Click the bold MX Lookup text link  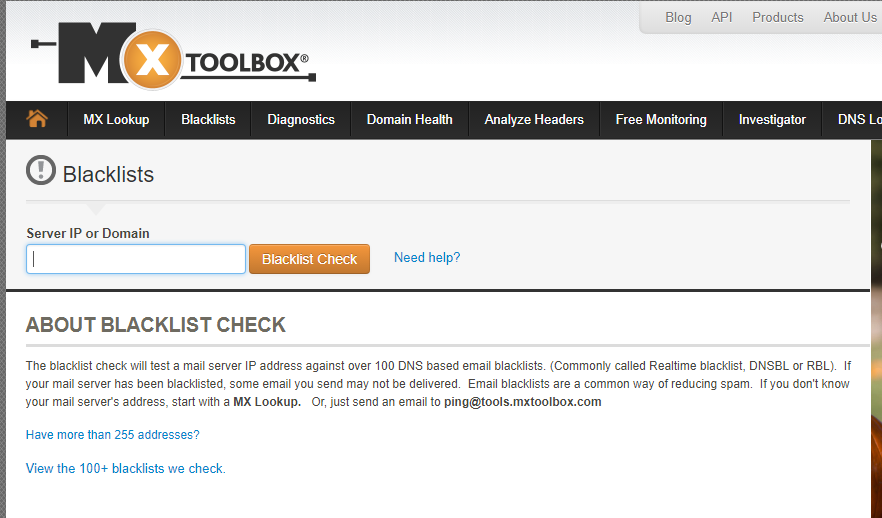267,402
